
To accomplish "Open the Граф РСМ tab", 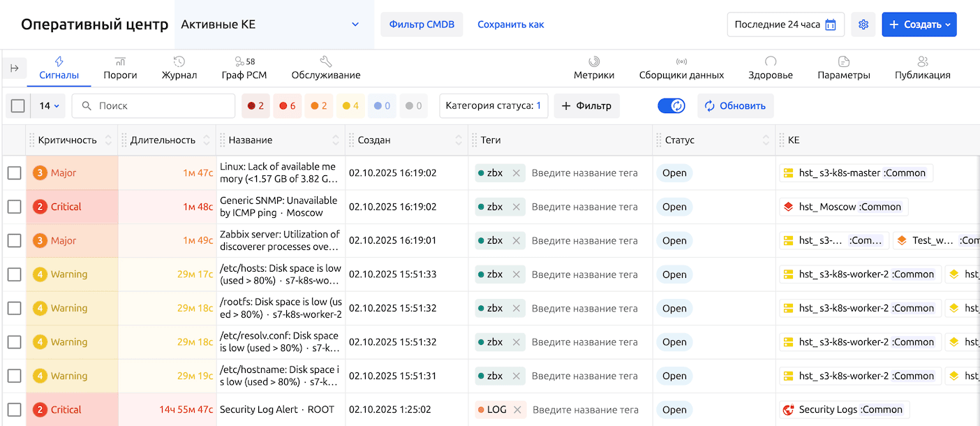I will (x=244, y=68).
